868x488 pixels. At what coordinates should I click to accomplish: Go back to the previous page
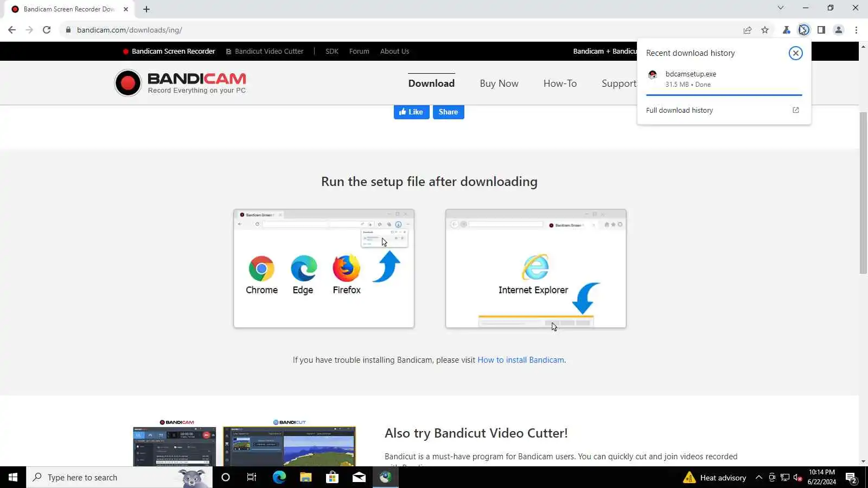[x=12, y=30]
